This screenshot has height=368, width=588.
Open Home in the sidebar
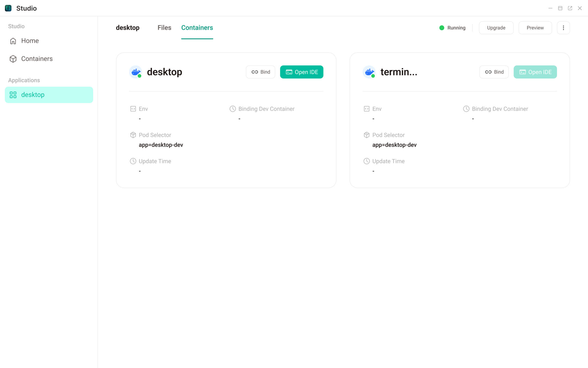point(30,41)
